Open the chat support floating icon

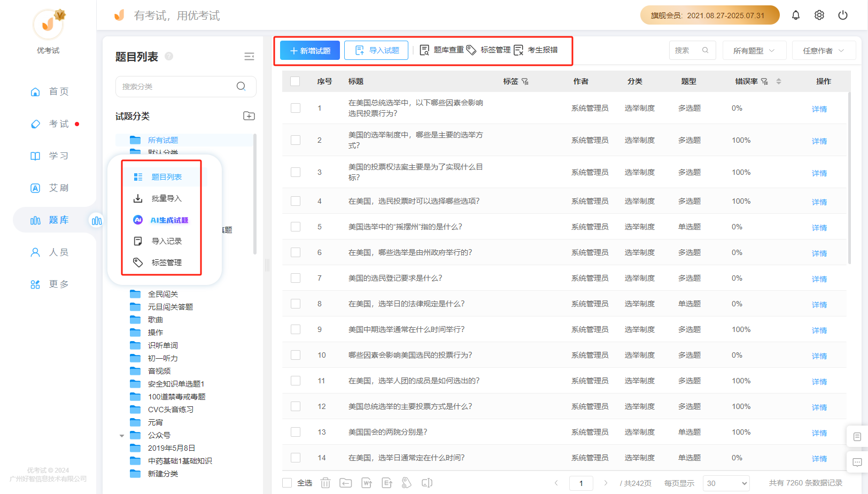[x=857, y=462]
